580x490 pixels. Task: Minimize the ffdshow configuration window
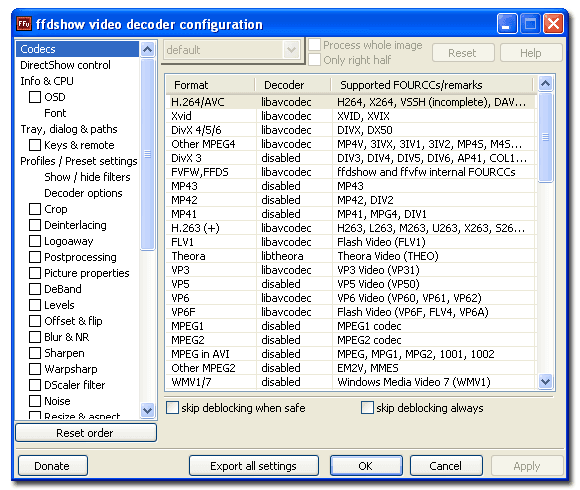(506, 24)
